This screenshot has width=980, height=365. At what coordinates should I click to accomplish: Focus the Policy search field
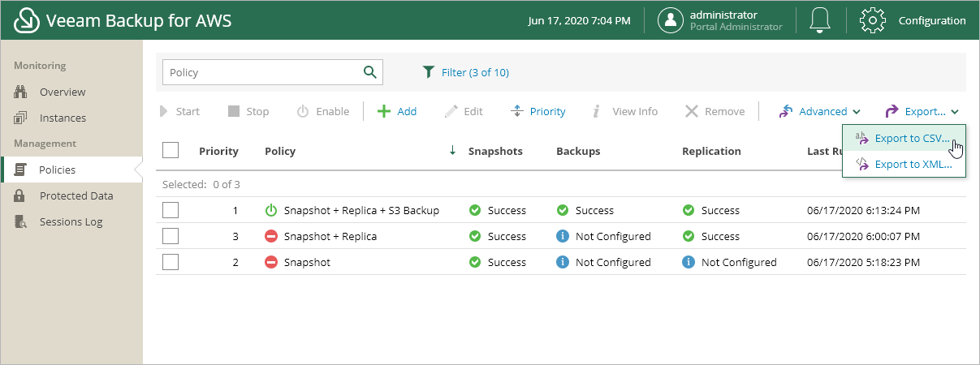(263, 72)
